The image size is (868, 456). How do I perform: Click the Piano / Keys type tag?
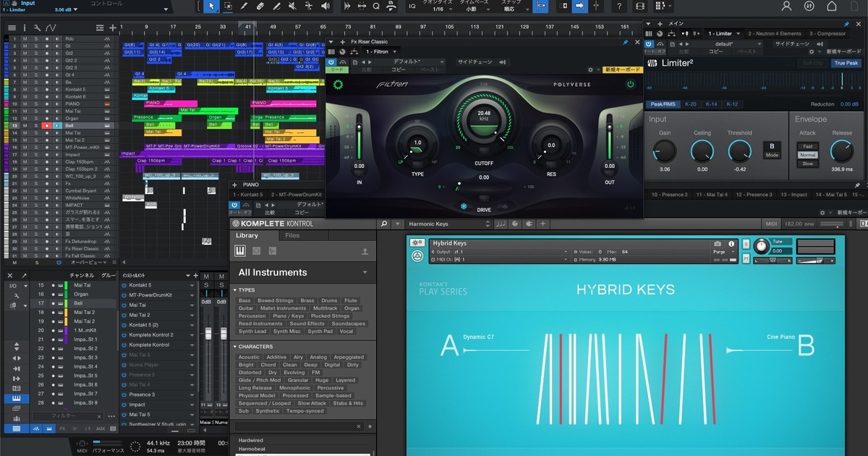coord(288,316)
